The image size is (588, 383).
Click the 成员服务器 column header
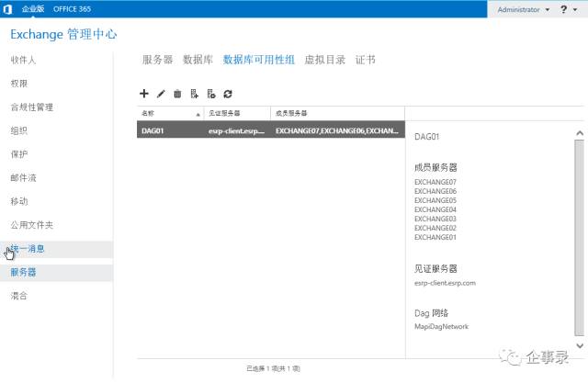[337, 113]
